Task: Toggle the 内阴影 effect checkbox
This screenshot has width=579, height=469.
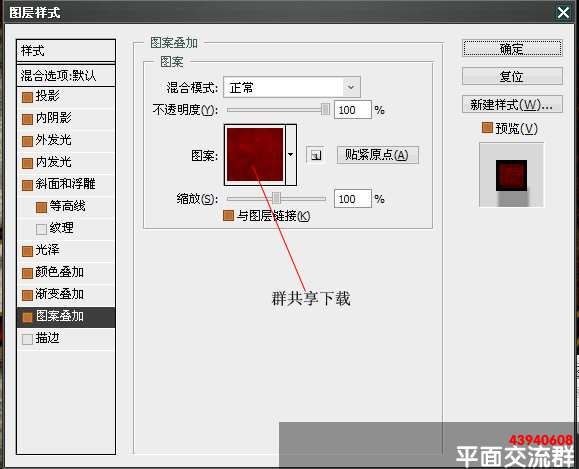Action: (27, 119)
